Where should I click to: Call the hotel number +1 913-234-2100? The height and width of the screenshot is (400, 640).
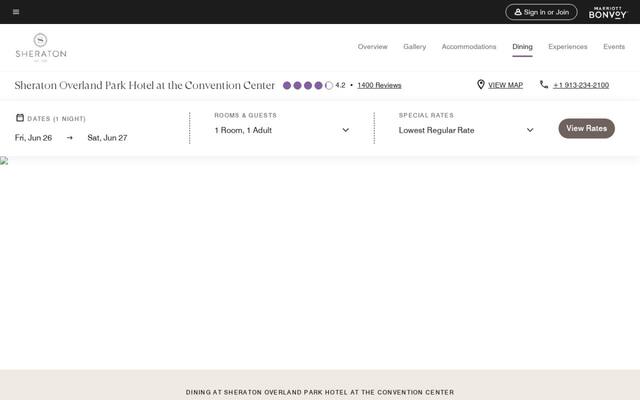click(x=581, y=85)
